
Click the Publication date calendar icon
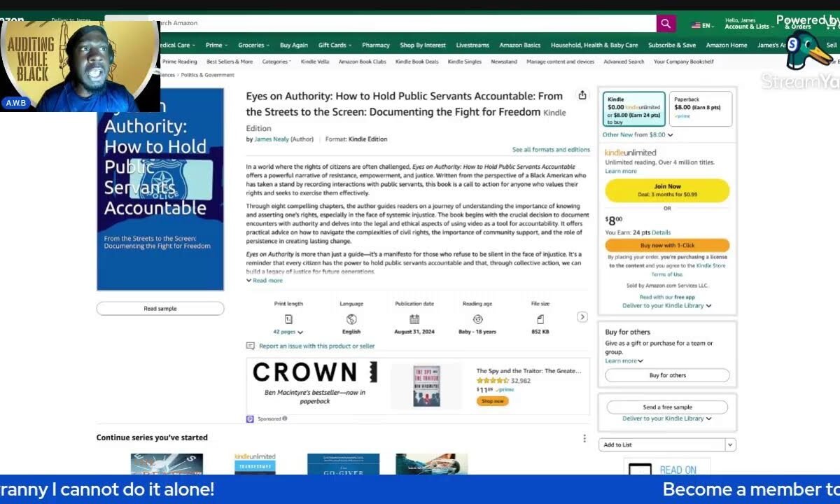pyautogui.click(x=414, y=319)
